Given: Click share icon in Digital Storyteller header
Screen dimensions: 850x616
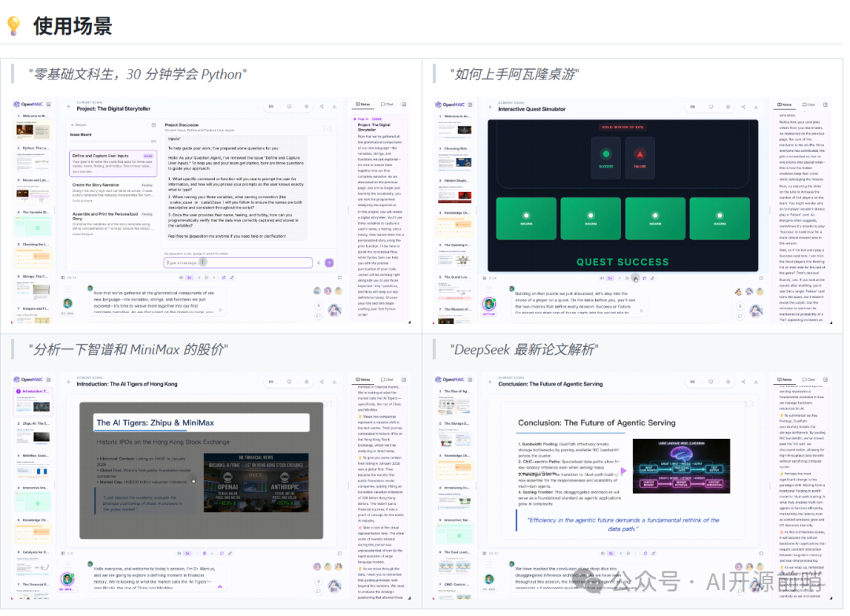Looking at the screenshot, I should coord(323,105).
